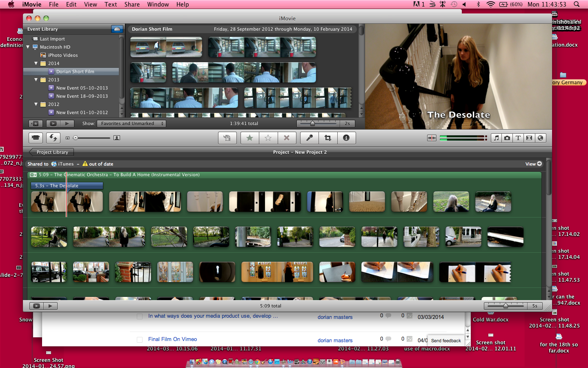Image resolution: width=588 pixels, height=368 pixels.
Task: Play selected event full screen
Action: [53, 123]
